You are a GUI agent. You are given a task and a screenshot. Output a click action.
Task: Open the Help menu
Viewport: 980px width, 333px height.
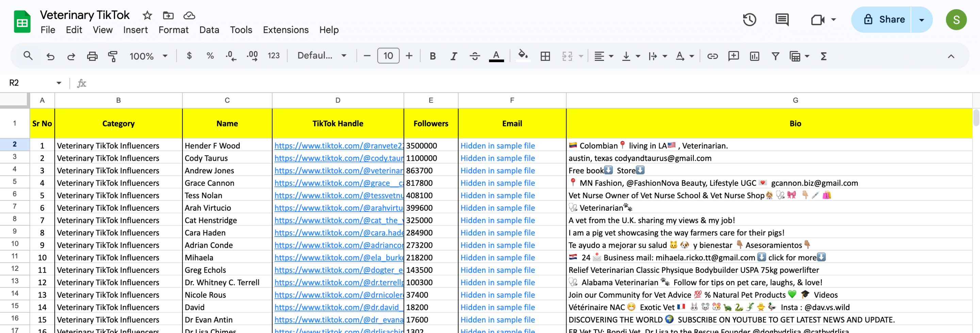click(329, 30)
